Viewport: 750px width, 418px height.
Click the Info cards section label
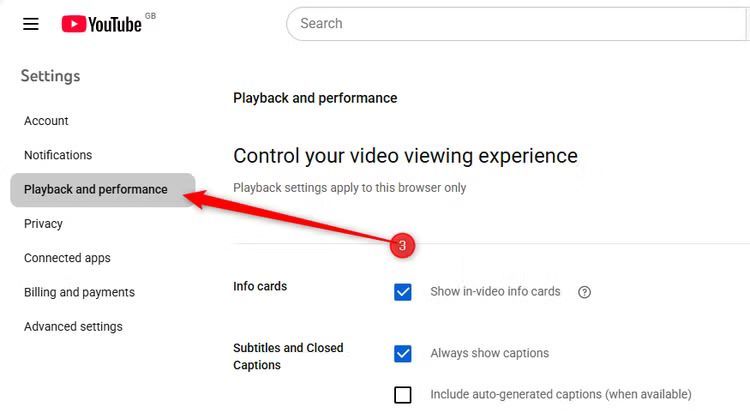click(x=260, y=286)
